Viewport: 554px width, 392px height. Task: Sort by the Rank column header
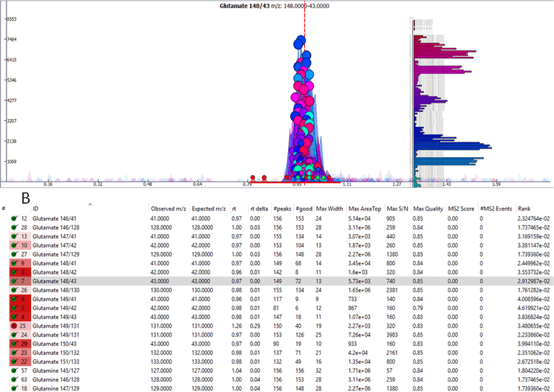524,210
